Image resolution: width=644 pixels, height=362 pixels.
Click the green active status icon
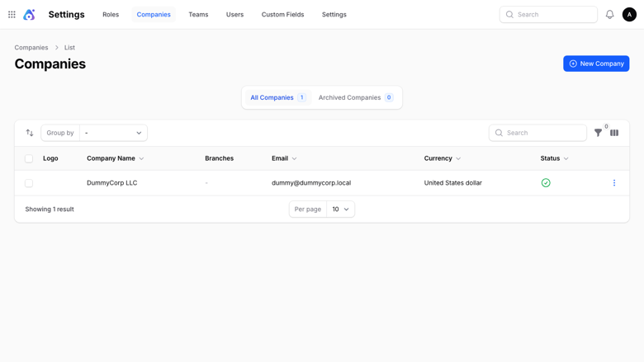[x=546, y=183]
